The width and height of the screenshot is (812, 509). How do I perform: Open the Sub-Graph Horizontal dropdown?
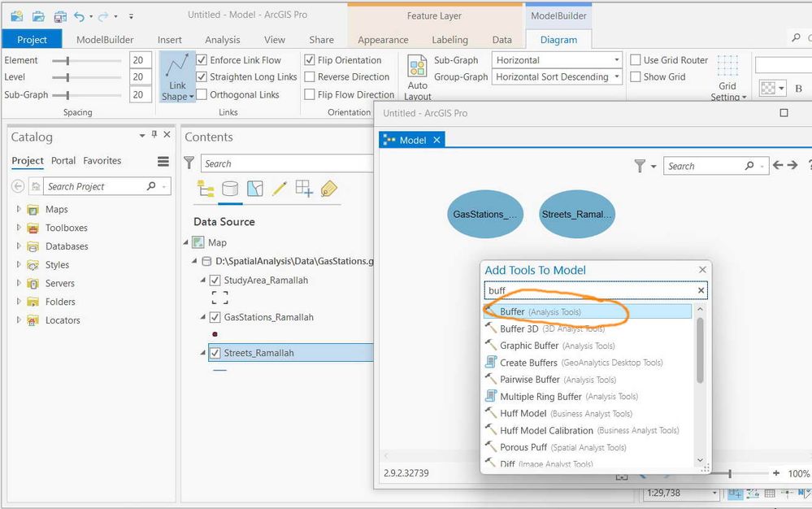click(557, 60)
